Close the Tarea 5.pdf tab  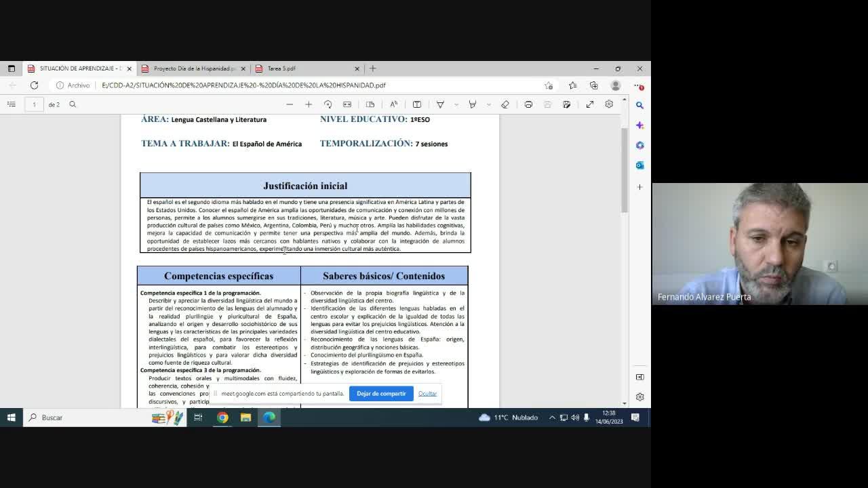coord(357,68)
